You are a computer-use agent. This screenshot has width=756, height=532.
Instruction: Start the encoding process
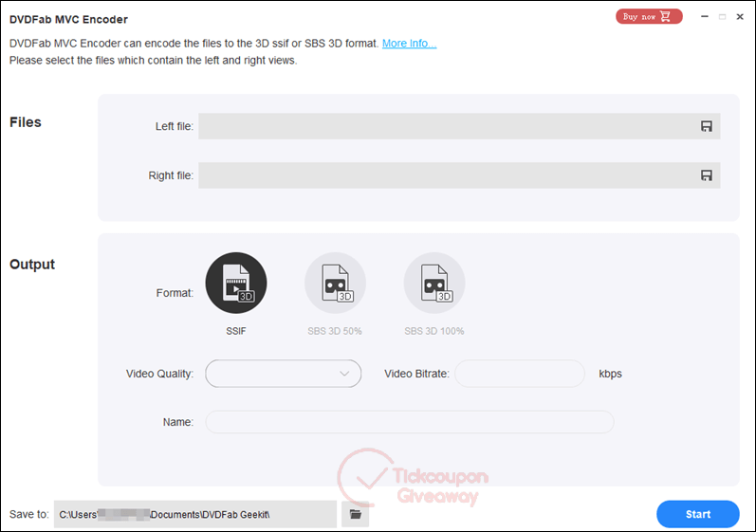tap(697, 514)
